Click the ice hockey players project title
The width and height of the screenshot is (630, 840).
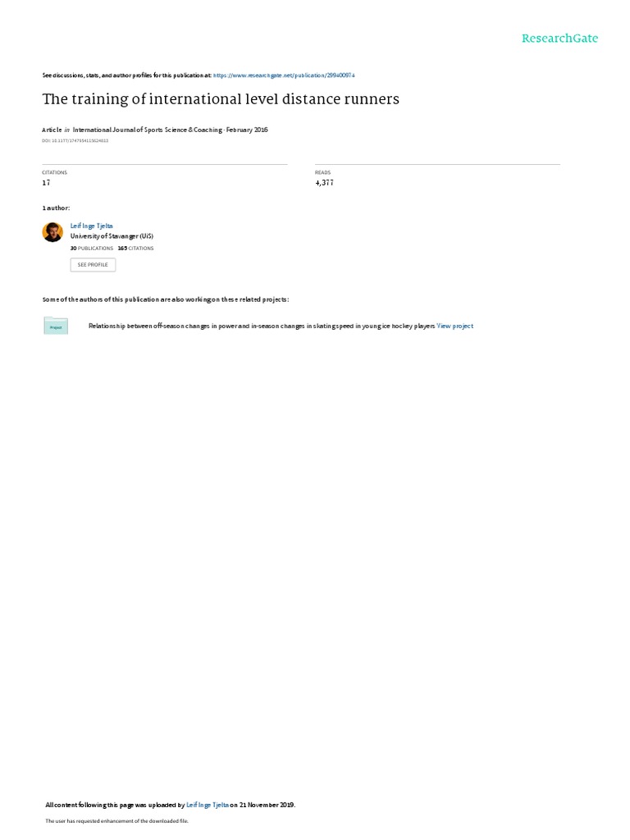(x=262, y=326)
